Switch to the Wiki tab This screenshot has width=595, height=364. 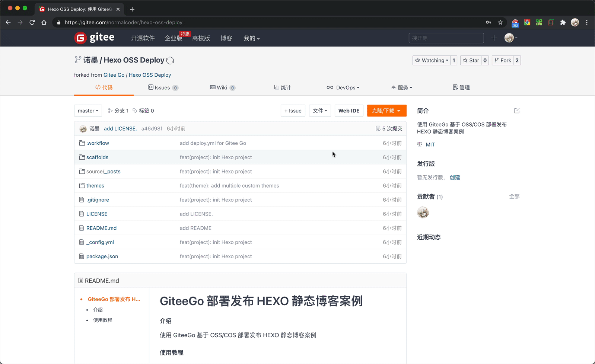(223, 87)
